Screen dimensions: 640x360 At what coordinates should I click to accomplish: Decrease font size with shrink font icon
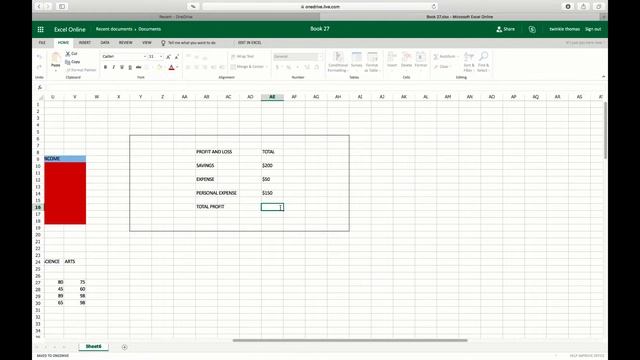point(176,57)
